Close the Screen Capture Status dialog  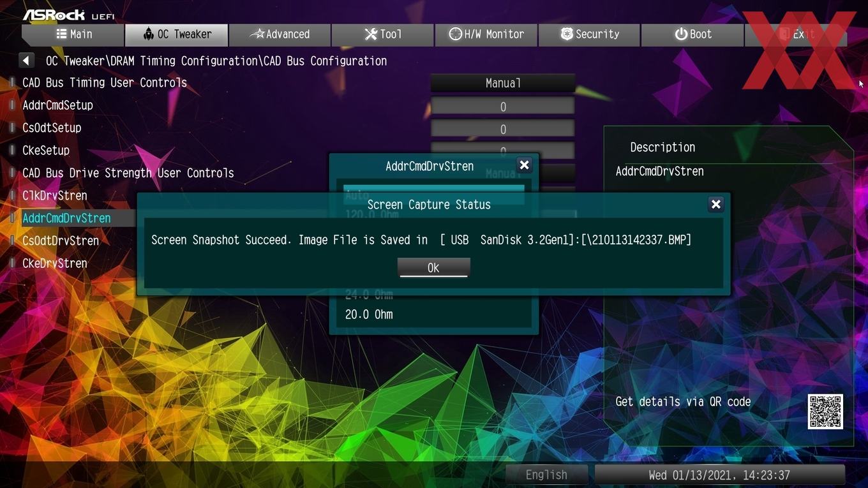[715, 204]
